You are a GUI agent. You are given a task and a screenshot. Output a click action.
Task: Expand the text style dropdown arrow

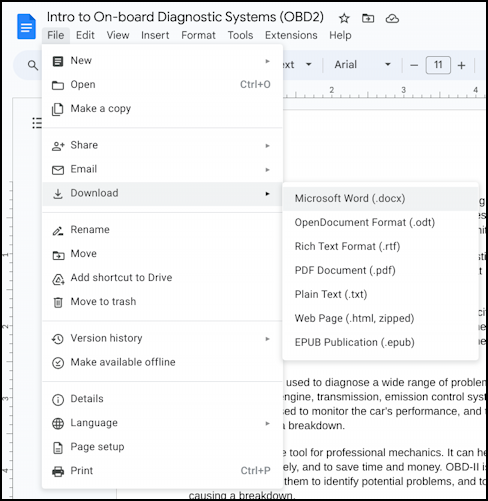click(309, 64)
